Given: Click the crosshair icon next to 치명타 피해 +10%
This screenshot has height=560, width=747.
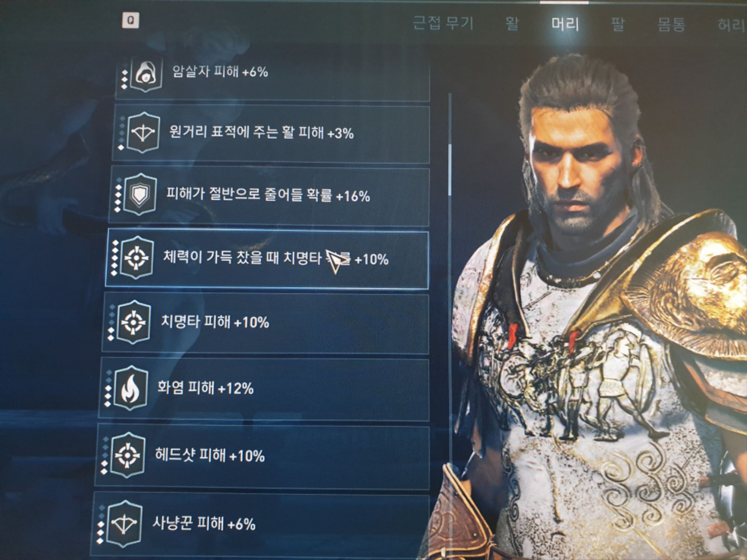Looking at the screenshot, I should tap(133, 322).
